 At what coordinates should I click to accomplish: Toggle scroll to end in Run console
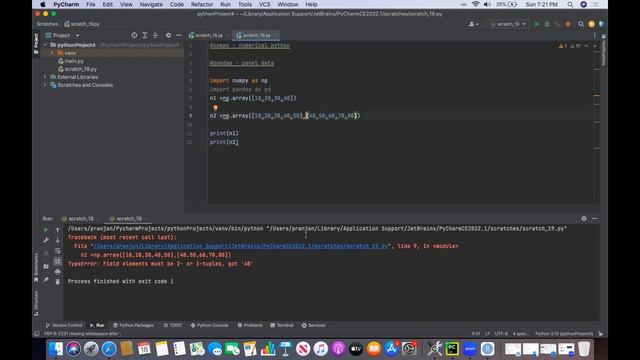[58, 261]
